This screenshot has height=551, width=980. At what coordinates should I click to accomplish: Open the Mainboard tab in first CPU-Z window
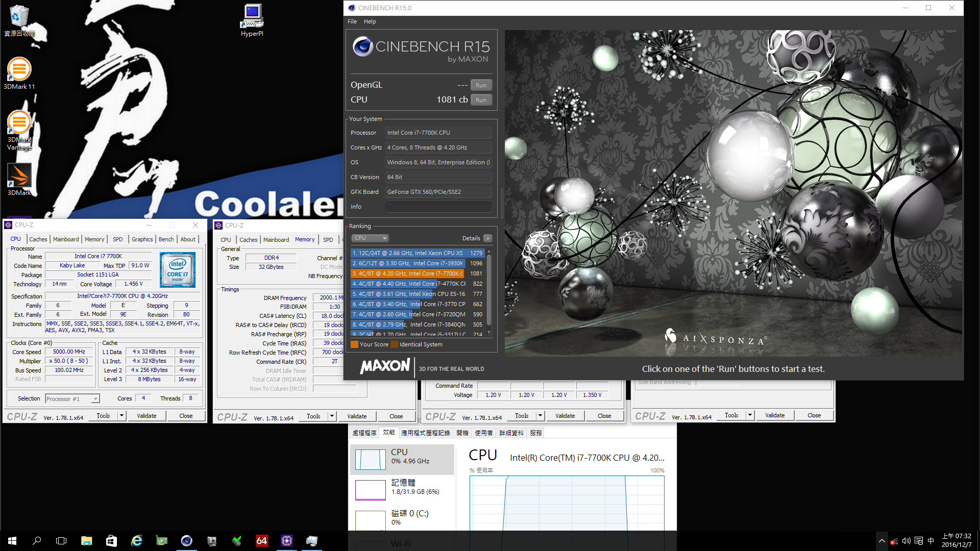click(66, 239)
